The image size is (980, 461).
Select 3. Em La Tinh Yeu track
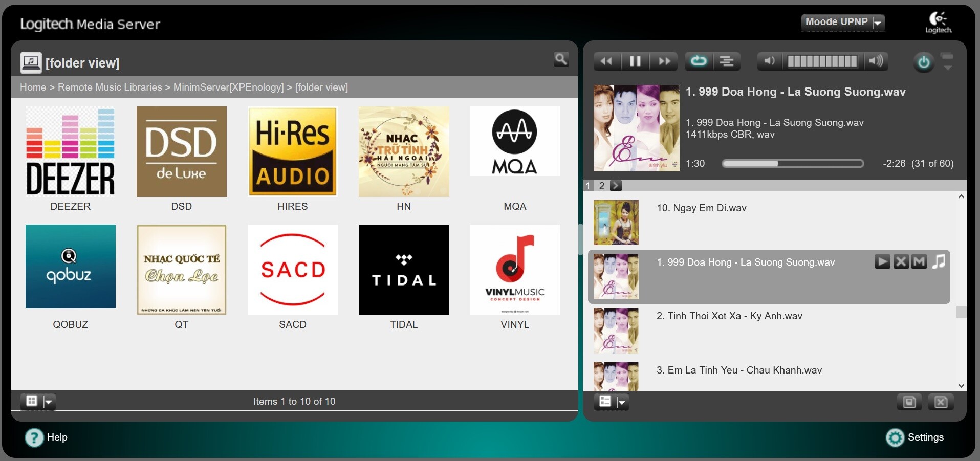[x=739, y=370]
